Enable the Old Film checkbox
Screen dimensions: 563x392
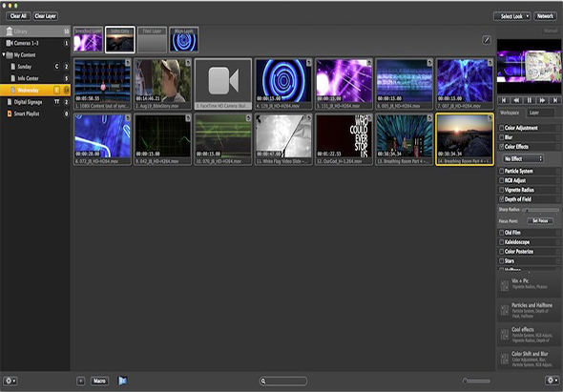click(x=501, y=233)
